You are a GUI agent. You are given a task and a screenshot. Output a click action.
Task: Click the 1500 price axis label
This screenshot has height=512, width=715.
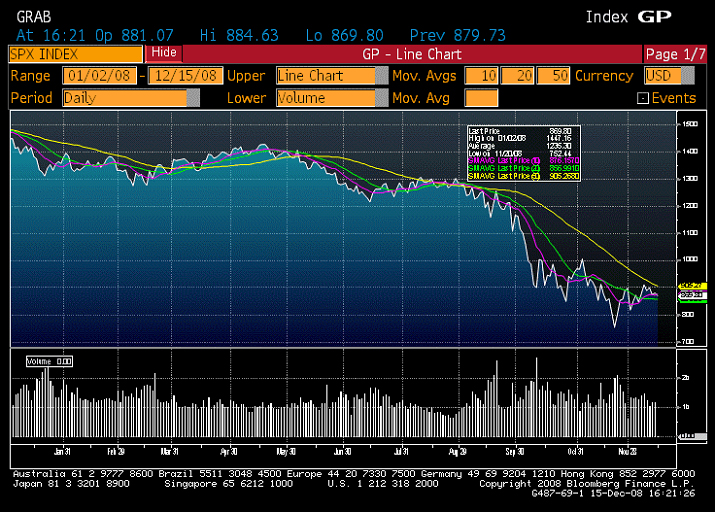coord(690,124)
